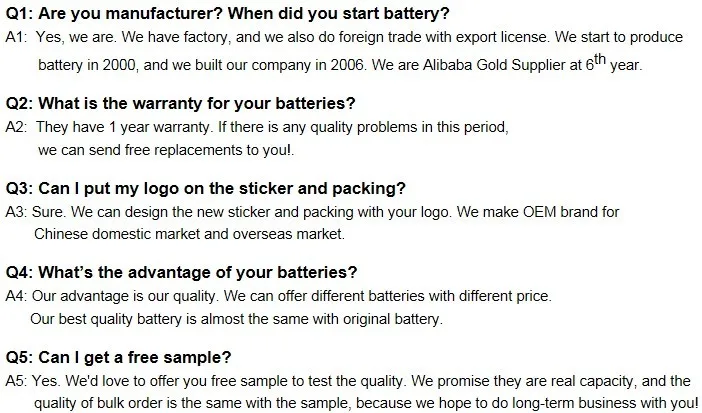This screenshot has height=413, width=702.
Task: Click the A5 label before 'Yes. We'd love'
Action: [x=15, y=380]
